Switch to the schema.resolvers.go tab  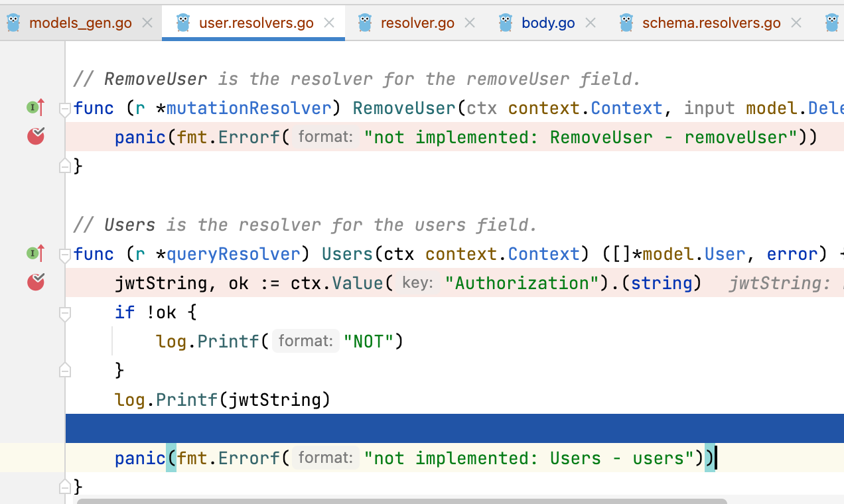[x=711, y=22]
